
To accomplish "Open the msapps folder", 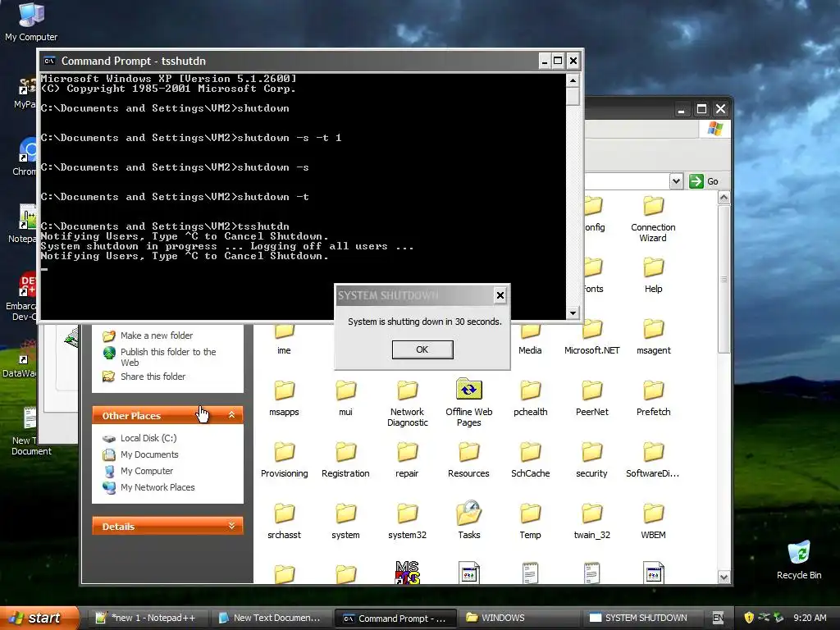I will [x=284, y=398].
